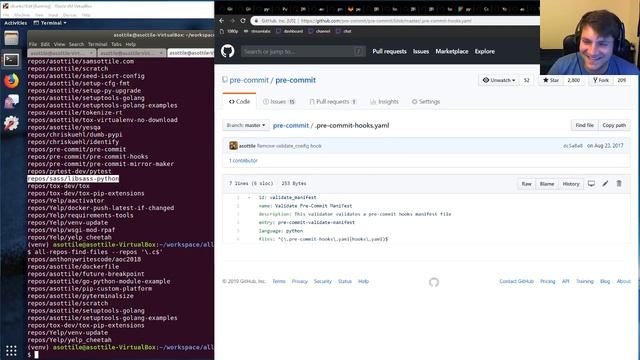Viewport: 640px width, 360px height.
Task: Click the Copy path button
Action: tap(614, 125)
